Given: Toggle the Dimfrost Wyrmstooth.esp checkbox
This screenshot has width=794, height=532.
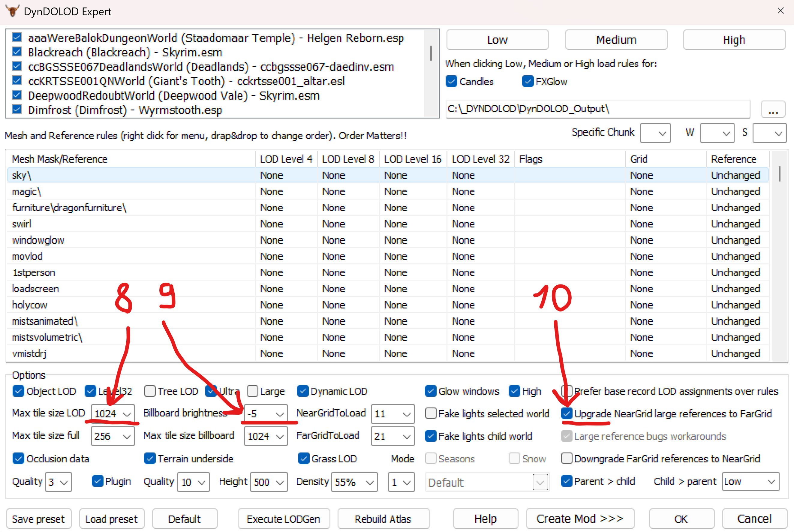Looking at the screenshot, I should coord(17,110).
